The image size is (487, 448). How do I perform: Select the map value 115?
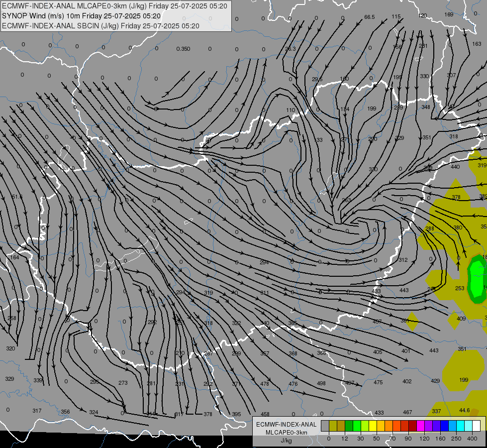pyautogui.click(x=396, y=16)
